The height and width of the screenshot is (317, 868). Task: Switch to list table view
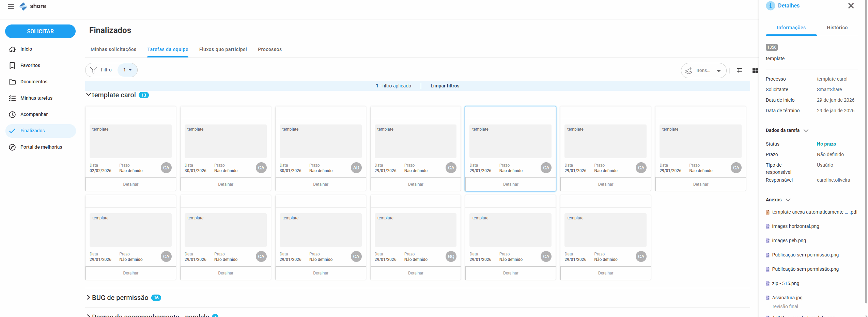click(740, 71)
